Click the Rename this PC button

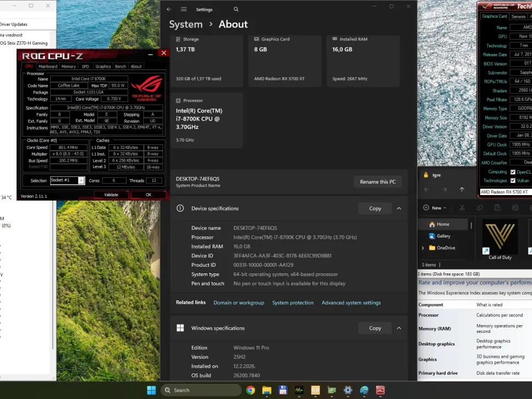point(377,182)
